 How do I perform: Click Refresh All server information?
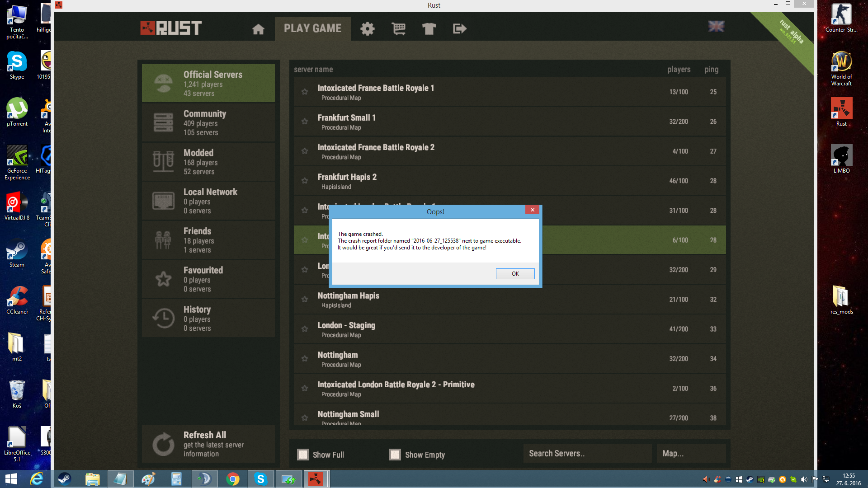coord(208,444)
